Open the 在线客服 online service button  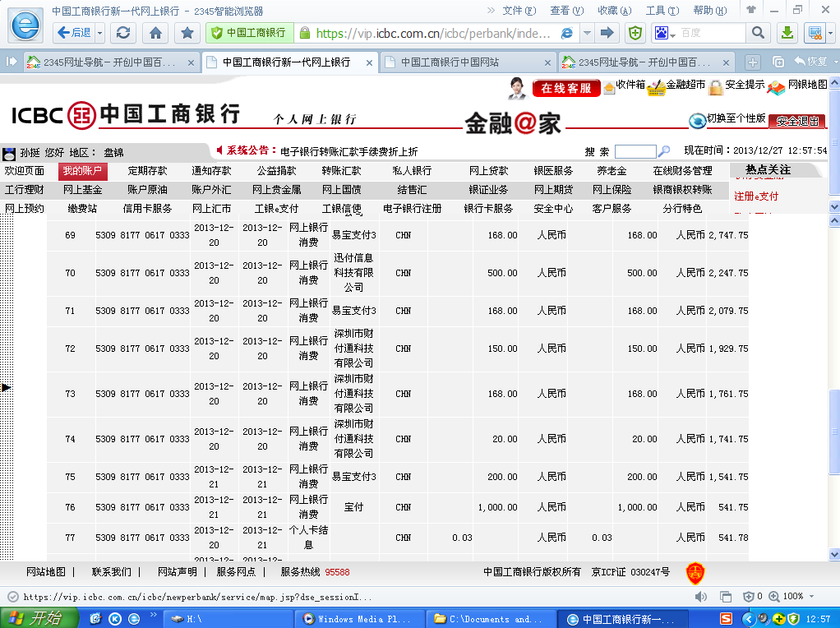click(x=565, y=88)
